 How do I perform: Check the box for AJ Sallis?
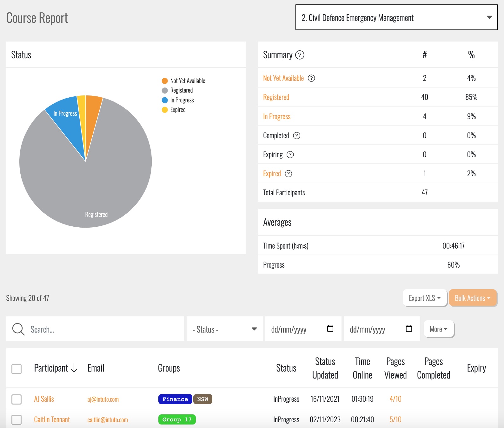[17, 399]
